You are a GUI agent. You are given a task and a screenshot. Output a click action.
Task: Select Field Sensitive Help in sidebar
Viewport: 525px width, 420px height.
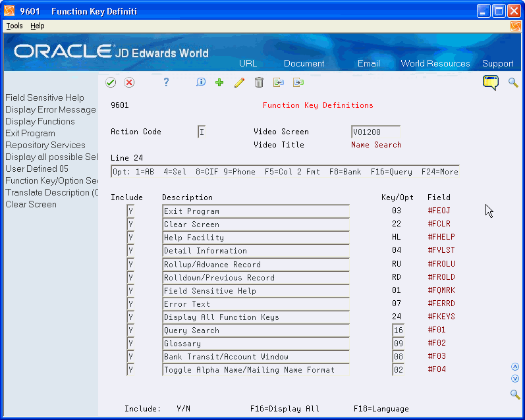(45, 97)
